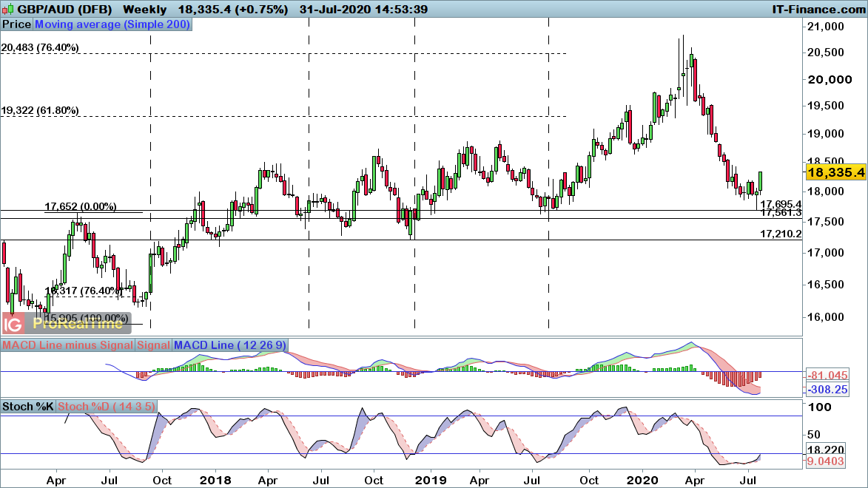Image resolution: width=868 pixels, height=488 pixels.
Task: Open the Moving average (Simple 200) label
Action: (113, 24)
